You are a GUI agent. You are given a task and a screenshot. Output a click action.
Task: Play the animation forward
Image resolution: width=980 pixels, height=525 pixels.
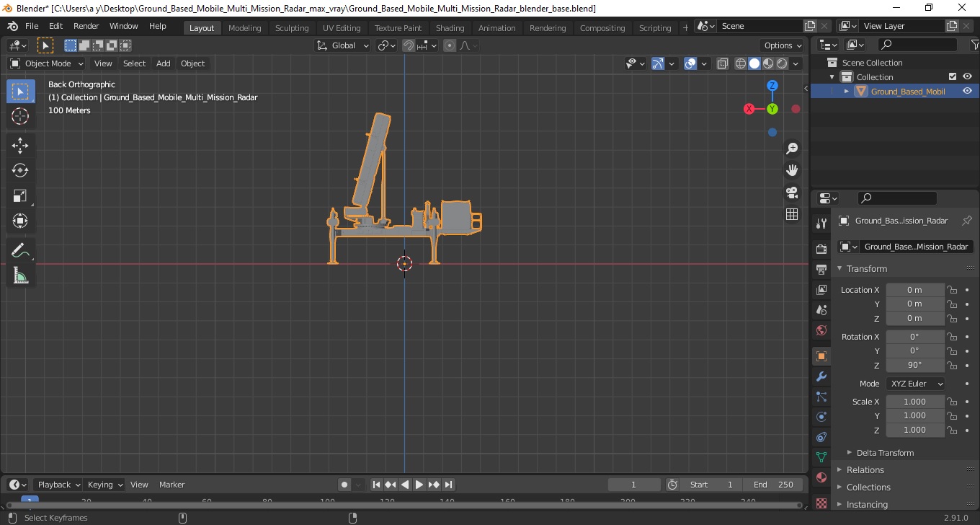[x=419, y=485]
